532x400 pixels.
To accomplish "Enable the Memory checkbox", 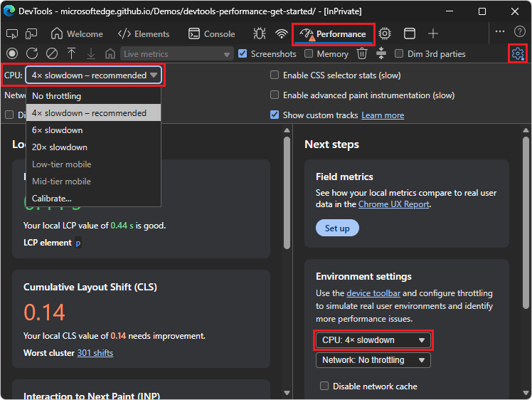I will point(309,53).
